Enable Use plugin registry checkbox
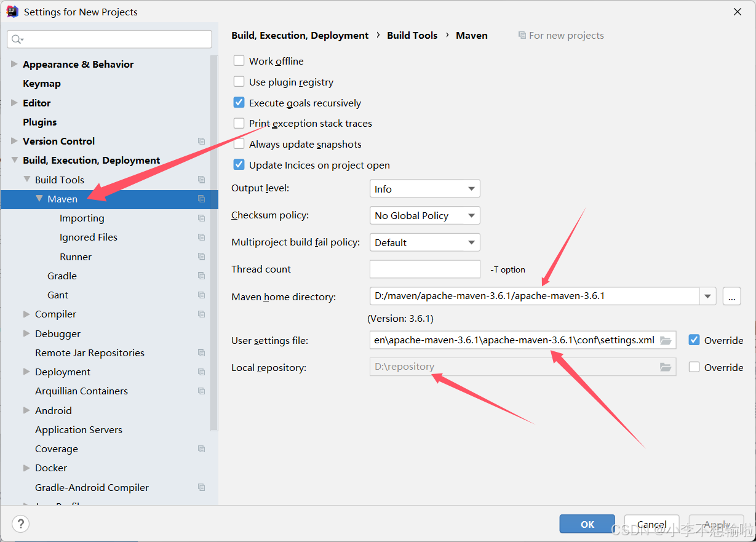The width and height of the screenshot is (756, 542). click(x=239, y=82)
